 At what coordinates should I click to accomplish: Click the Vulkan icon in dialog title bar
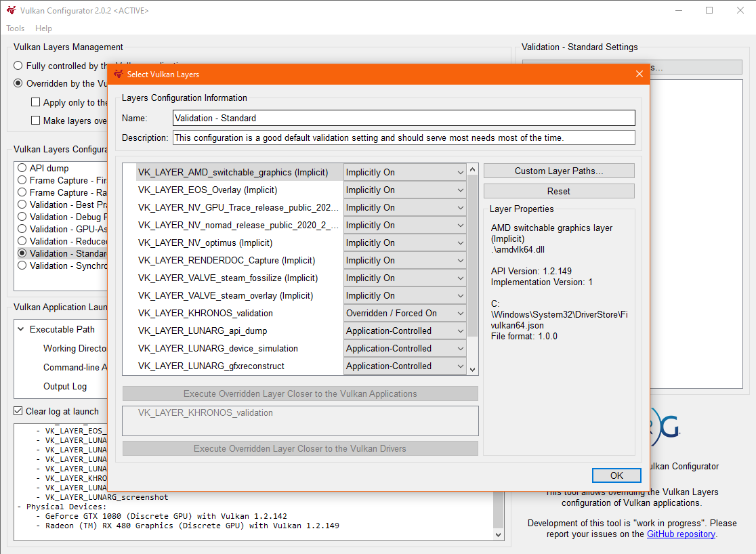click(118, 74)
